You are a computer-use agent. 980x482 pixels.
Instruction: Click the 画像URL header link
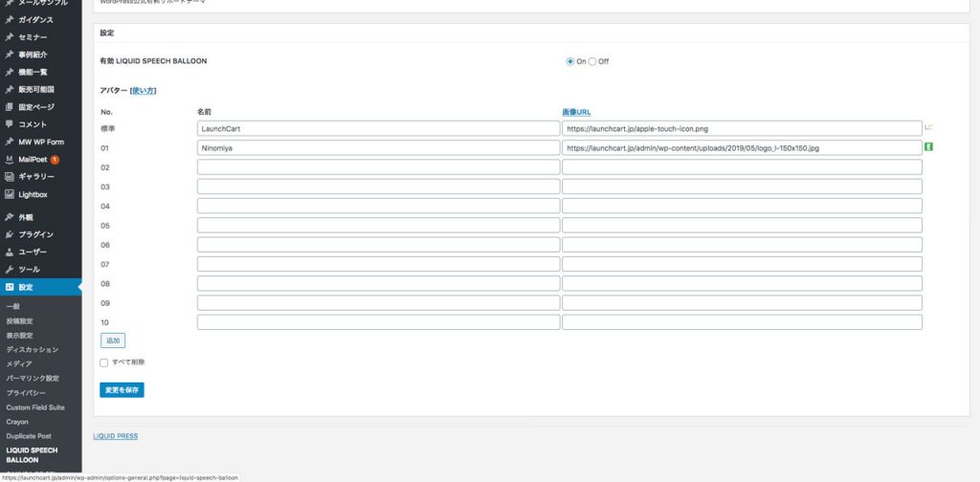point(576,113)
